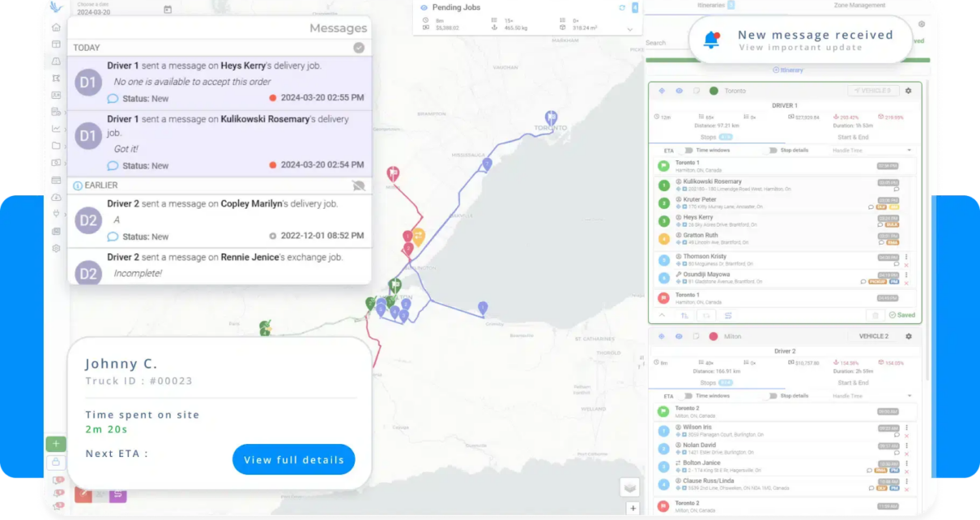Viewport: 980px width, 520px height.
Task: Delete the Toronto route with trash icon
Action: (875, 315)
